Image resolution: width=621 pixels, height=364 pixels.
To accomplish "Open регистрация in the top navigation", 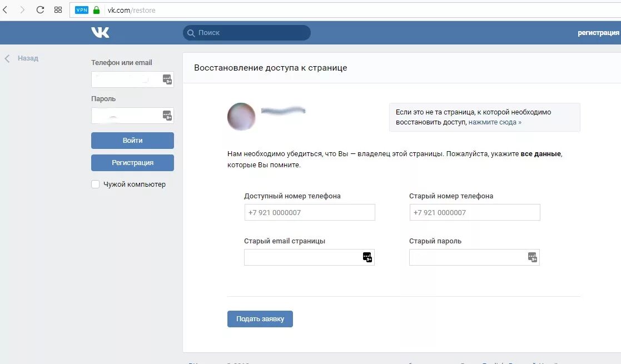I will tap(598, 32).
